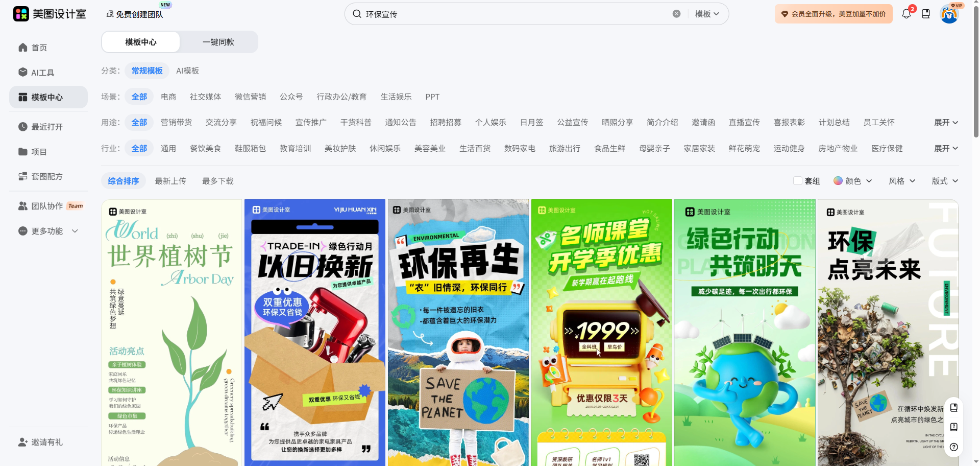The width and height of the screenshot is (980, 466).
Task: Click the membership upgrade banner button
Action: coord(834,14)
